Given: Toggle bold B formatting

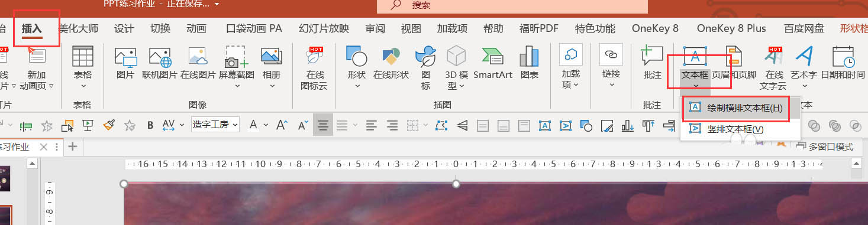Looking at the screenshot, I should (150, 125).
